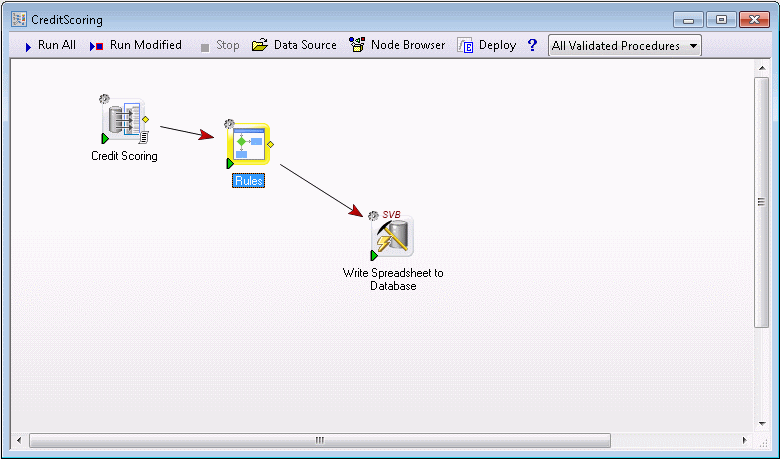
Task: Click the Run All toolbar button
Action: pyautogui.click(x=50, y=45)
